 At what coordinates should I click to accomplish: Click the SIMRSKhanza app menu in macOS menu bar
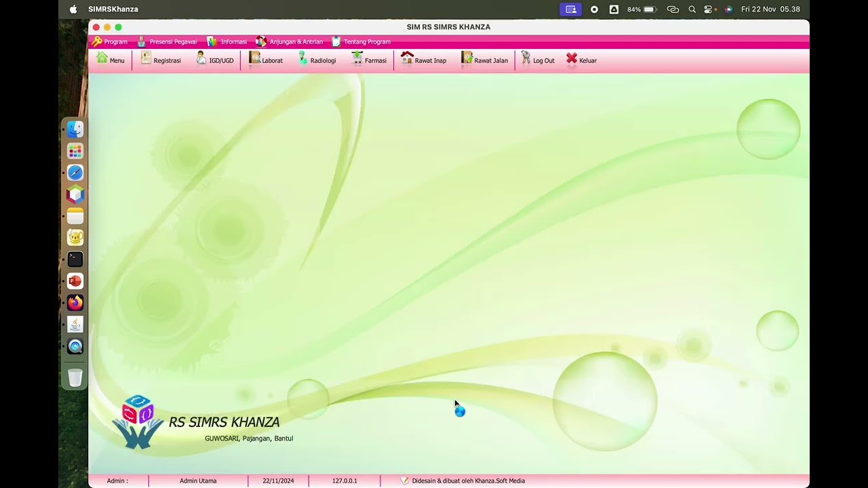tap(113, 9)
